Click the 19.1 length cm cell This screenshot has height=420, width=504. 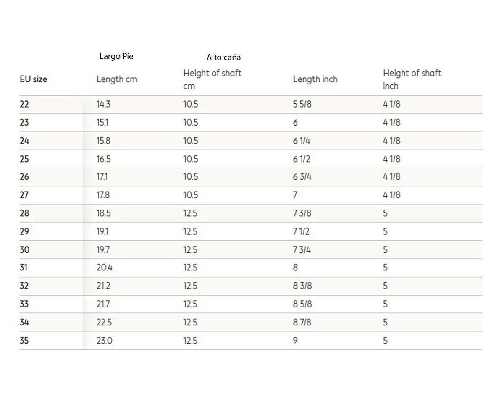[102, 231]
